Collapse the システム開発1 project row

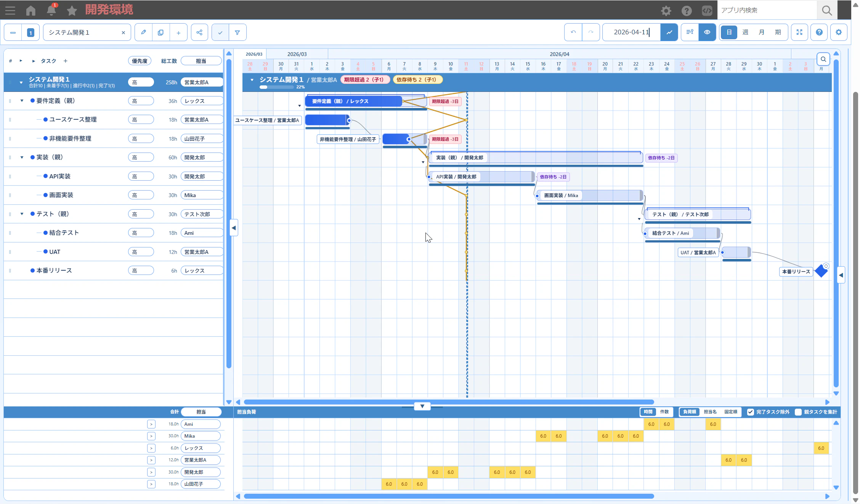[x=21, y=82]
